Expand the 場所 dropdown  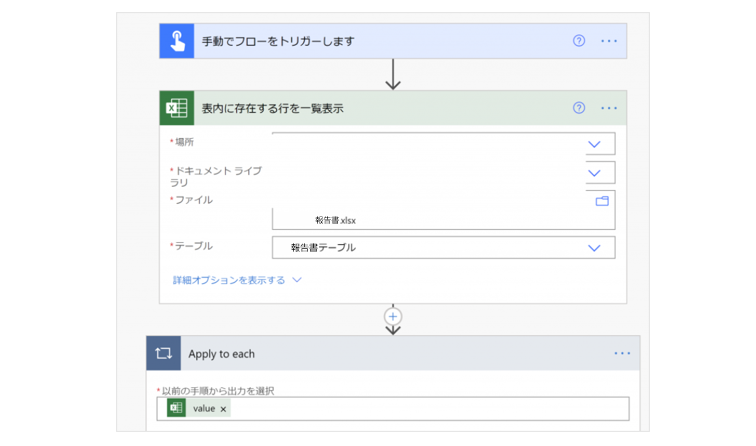pos(594,144)
